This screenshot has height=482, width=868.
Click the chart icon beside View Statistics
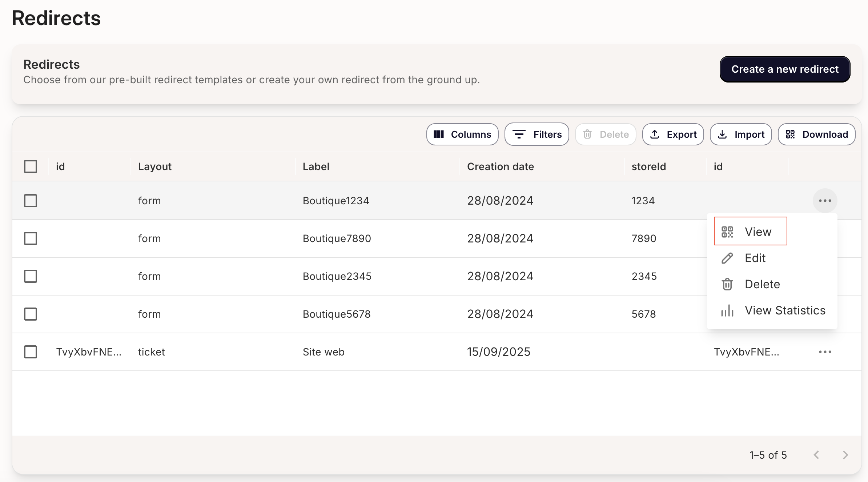click(x=727, y=310)
